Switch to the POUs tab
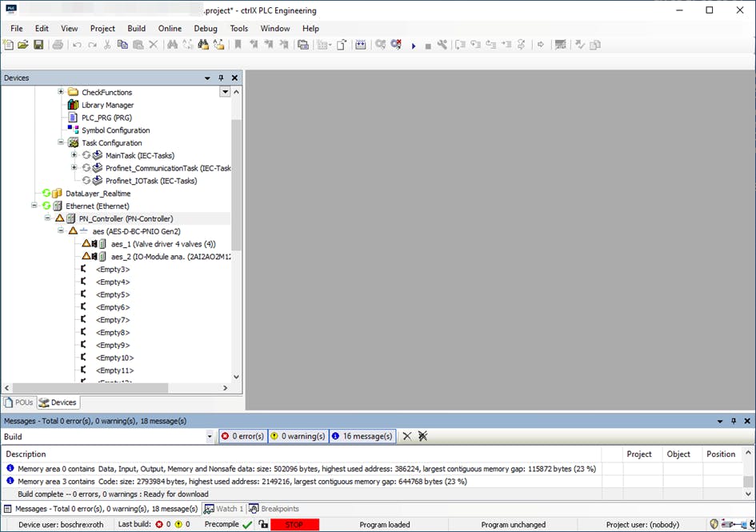Viewport: 756px width, 532px height. click(19, 402)
